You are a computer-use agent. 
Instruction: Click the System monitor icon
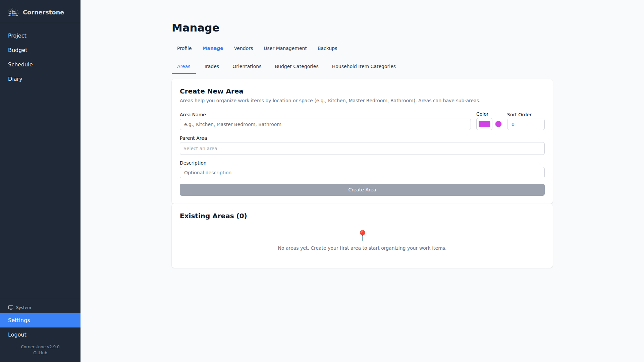pos(11,308)
